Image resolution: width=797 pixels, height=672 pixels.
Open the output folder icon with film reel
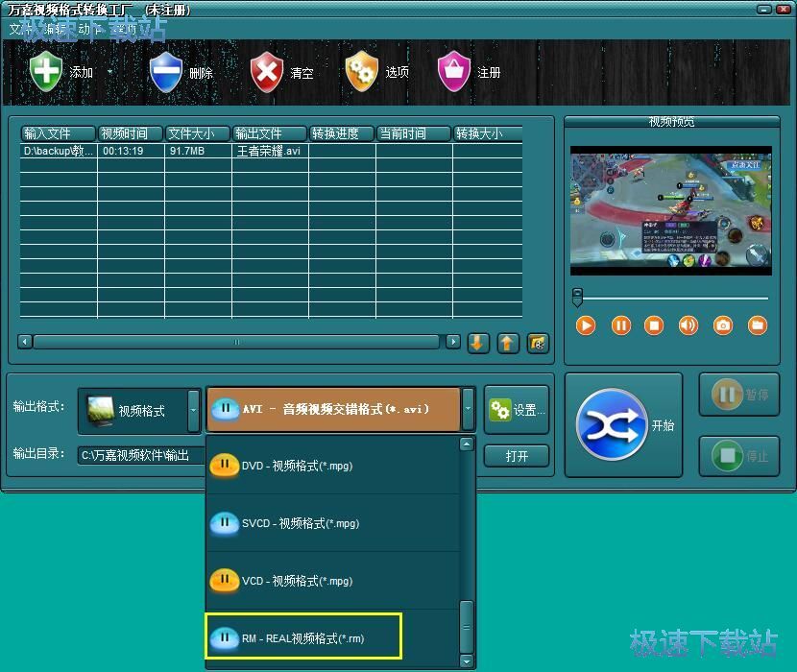(x=538, y=343)
